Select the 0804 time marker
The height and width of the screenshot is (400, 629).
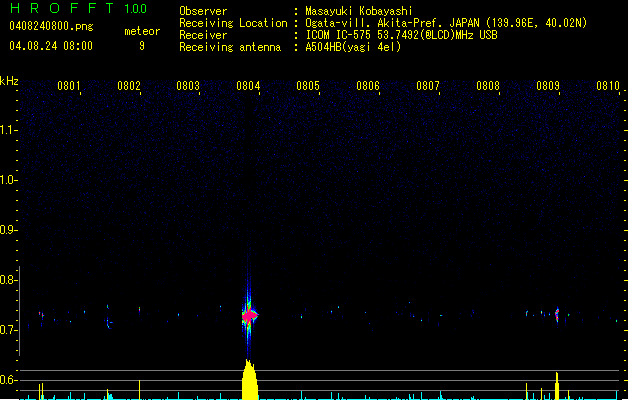(248, 87)
